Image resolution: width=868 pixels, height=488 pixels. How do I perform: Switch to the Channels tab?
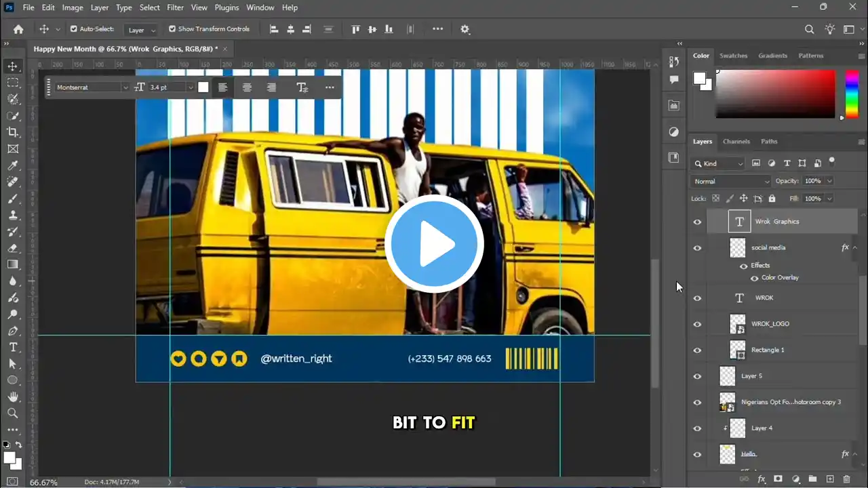(x=736, y=142)
